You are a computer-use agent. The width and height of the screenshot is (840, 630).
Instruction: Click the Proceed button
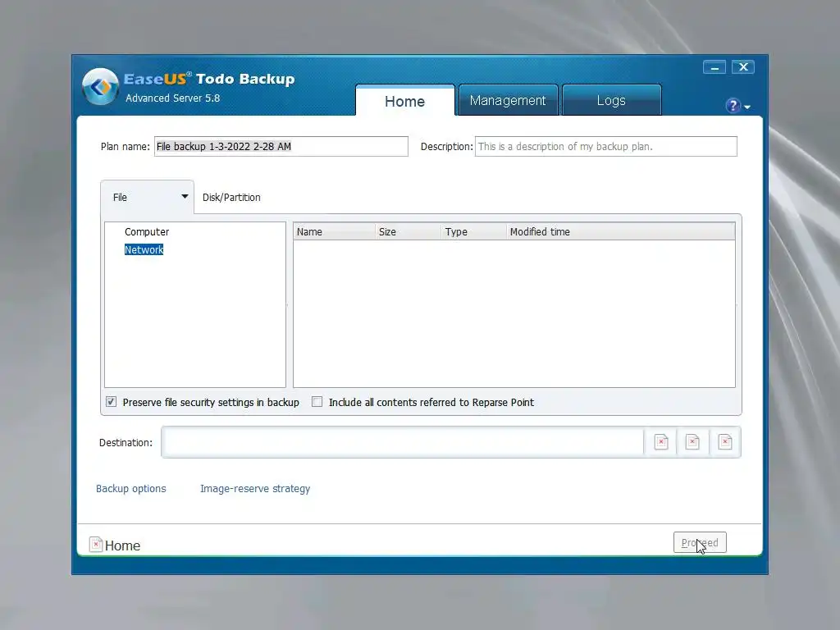(x=700, y=542)
